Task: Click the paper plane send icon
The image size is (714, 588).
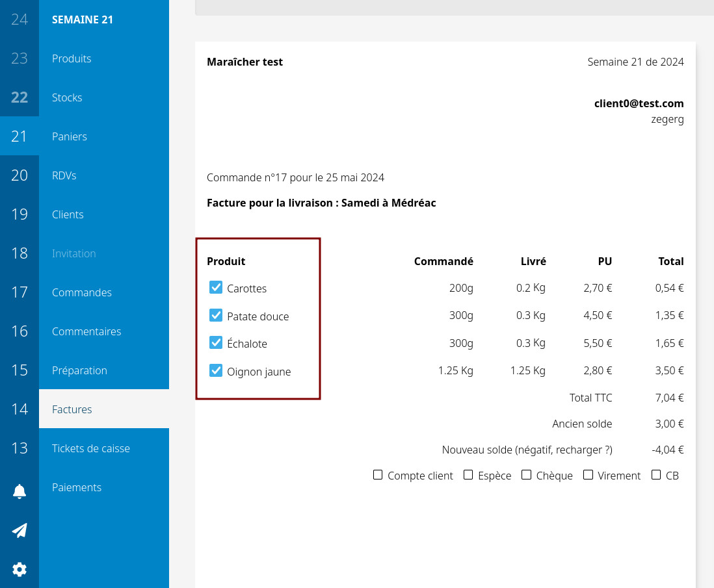Action: (20, 531)
